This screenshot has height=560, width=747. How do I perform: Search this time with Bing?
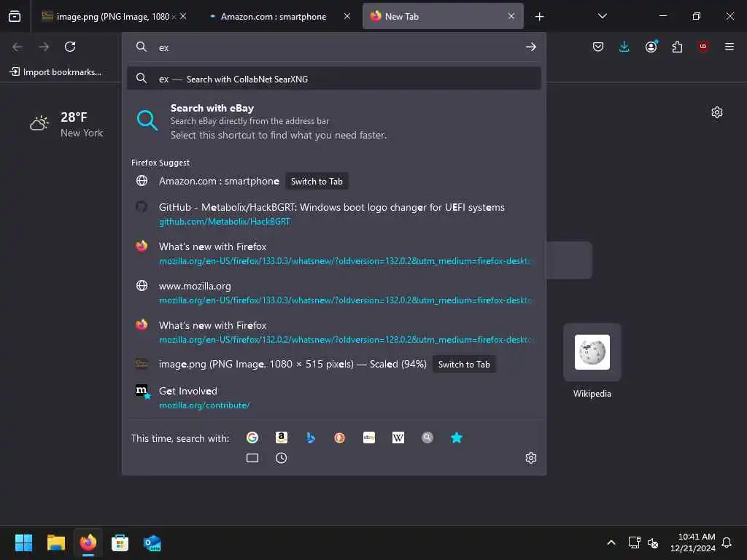click(x=311, y=437)
